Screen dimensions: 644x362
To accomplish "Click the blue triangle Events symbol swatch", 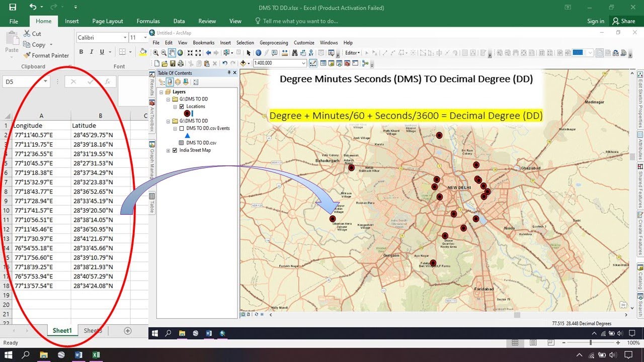I will pos(187,135).
